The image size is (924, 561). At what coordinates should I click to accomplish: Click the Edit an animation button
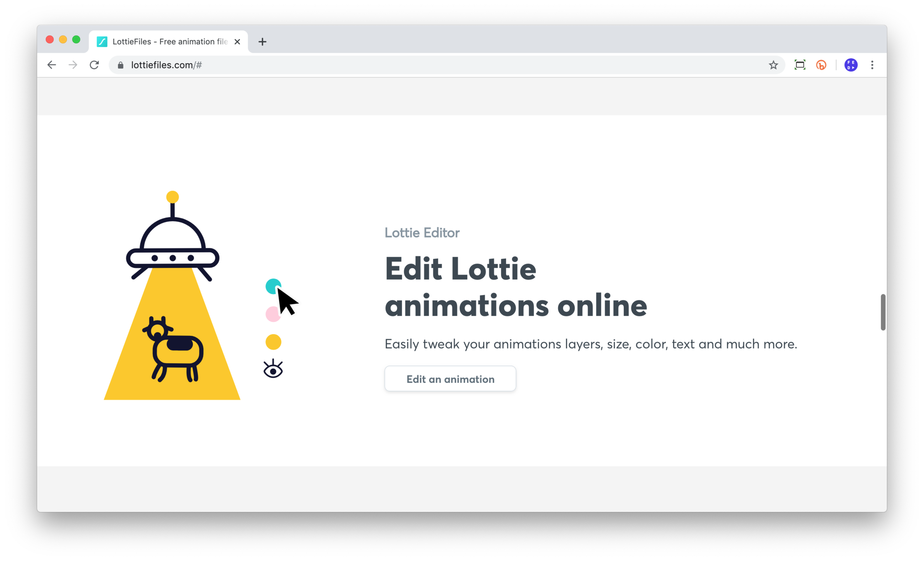[450, 379]
